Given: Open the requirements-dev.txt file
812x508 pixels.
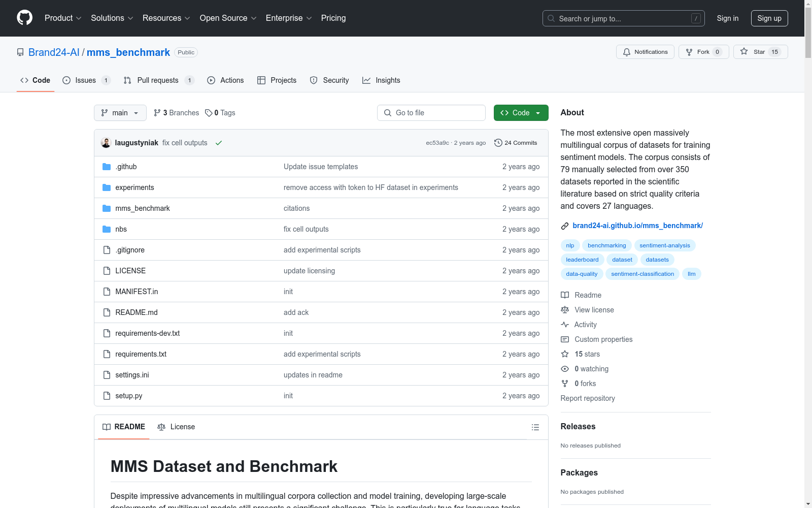Looking at the screenshot, I should (148, 333).
